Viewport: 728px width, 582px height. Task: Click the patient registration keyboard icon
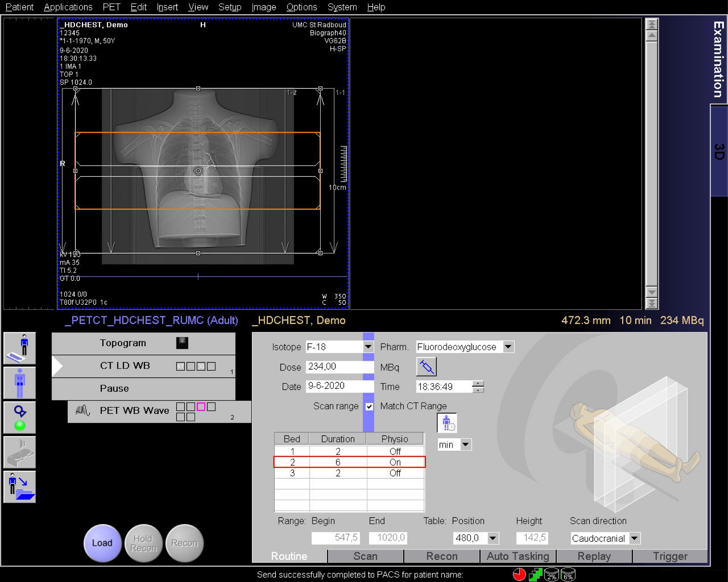tap(20, 348)
